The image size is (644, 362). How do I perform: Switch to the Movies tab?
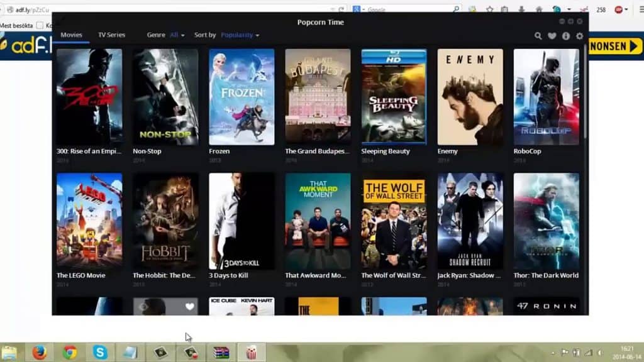pos(71,35)
